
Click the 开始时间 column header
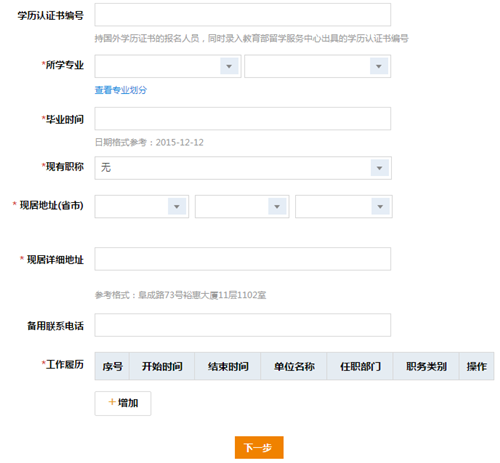coord(162,366)
